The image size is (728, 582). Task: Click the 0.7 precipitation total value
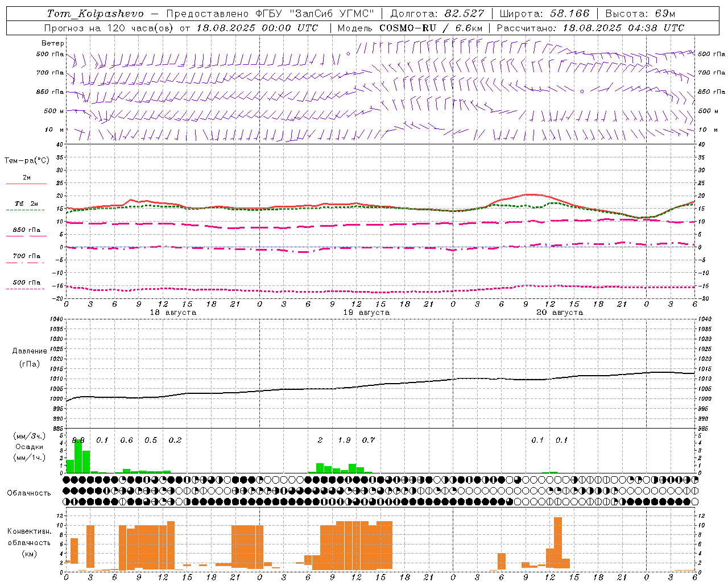coord(369,440)
